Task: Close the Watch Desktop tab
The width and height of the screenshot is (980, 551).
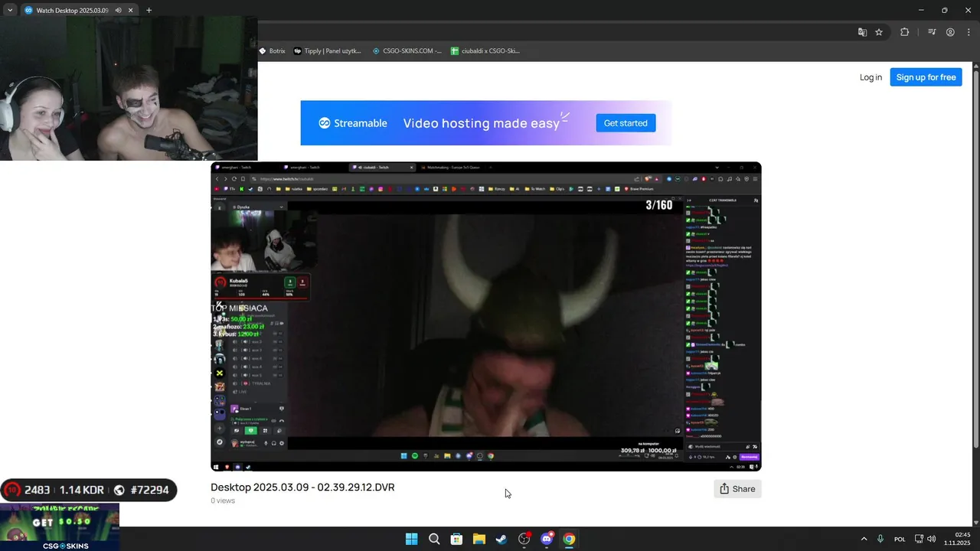Action: tap(130, 10)
